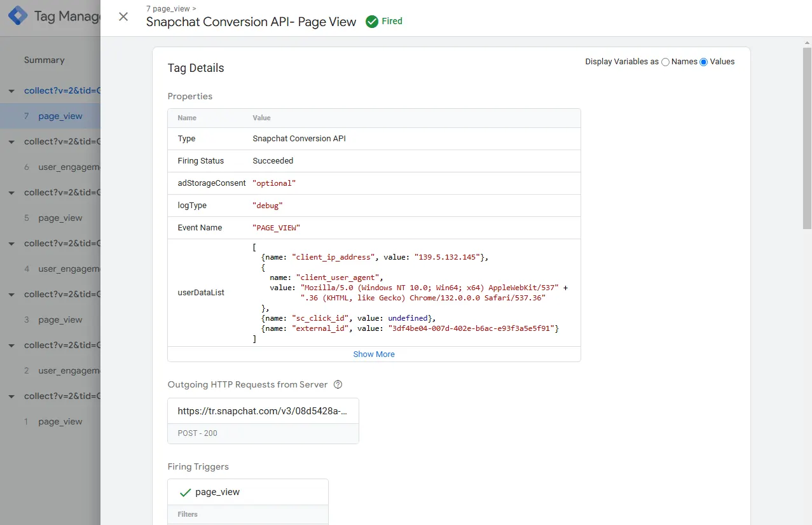Image resolution: width=812 pixels, height=525 pixels.
Task: Collapse collect request above 6 user_engagement
Action: click(11, 142)
